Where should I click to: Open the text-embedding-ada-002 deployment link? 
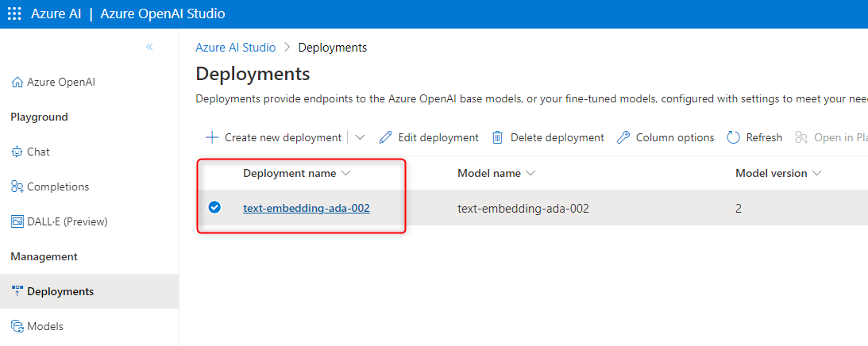pos(306,208)
